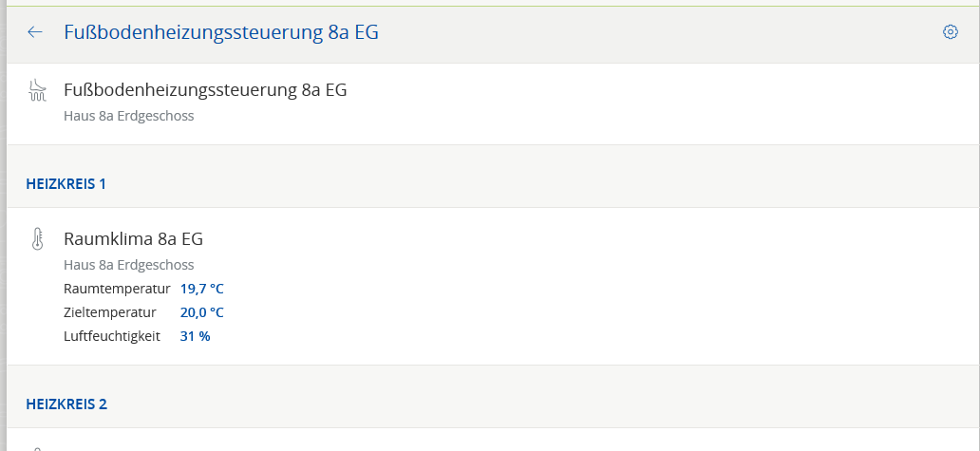Click the blue page title in the header bar

pyautogui.click(x=221, y=32)
